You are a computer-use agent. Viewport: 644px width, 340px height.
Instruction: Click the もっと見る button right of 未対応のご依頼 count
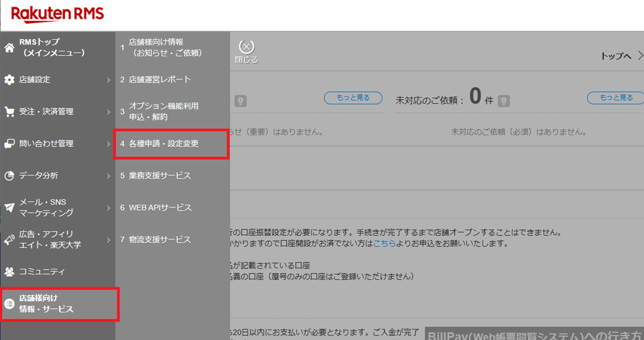tap(616, 98)
